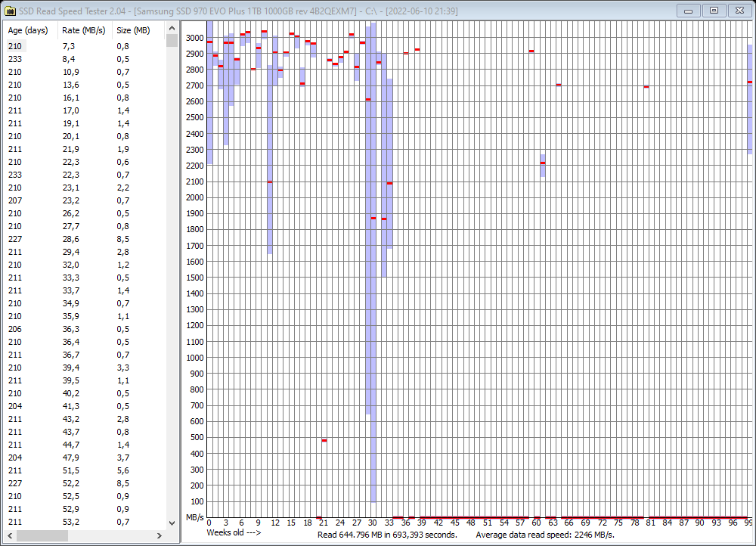The height and width of the screenshot is (546, 756).
Task: Select row with rate 33,7 MB/s
Action: click(85, 290)
